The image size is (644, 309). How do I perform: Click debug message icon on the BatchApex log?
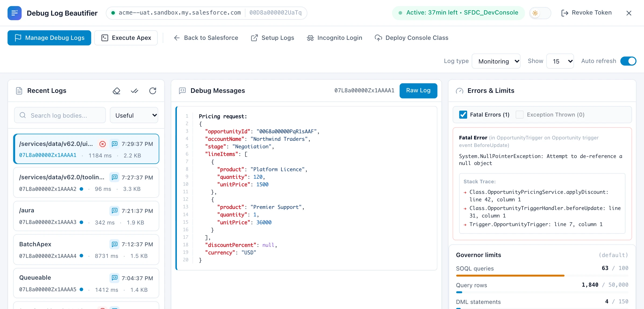point(115,244)
